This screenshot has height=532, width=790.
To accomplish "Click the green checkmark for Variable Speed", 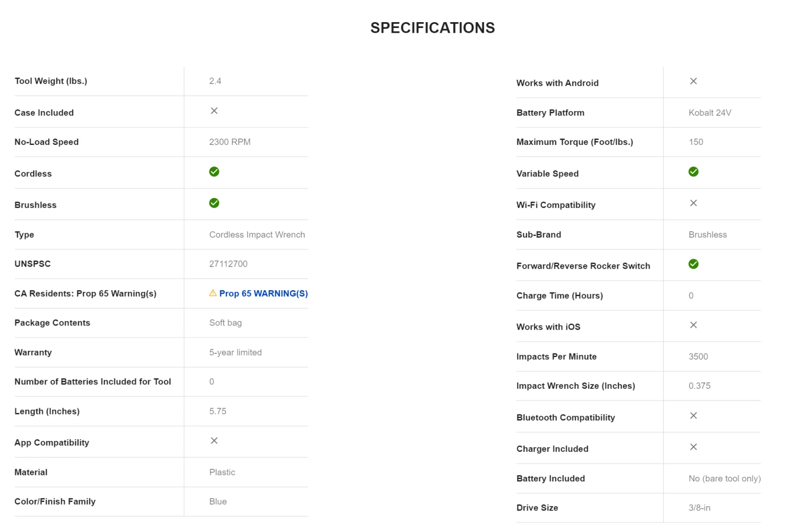I will pos(693,172).
